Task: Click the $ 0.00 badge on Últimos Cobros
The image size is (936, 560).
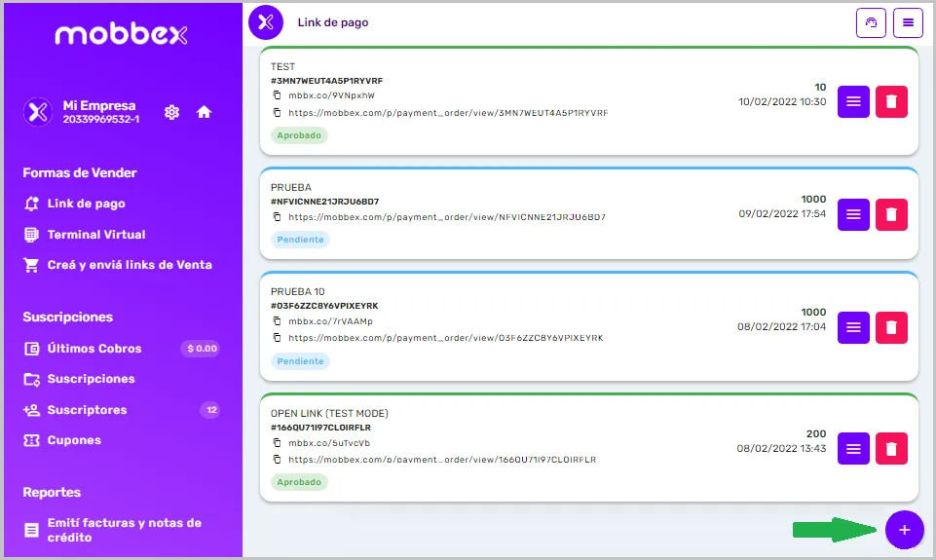Action: coord(202,349)
